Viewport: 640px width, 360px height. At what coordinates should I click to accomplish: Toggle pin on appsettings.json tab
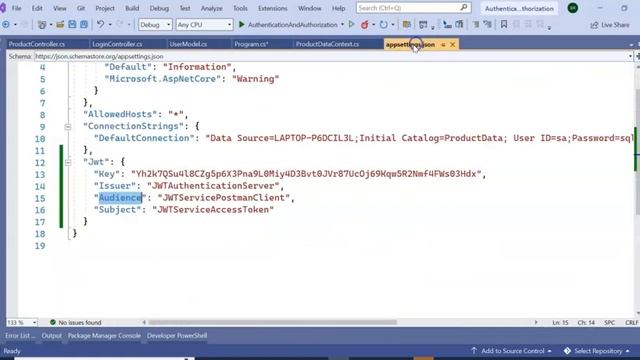(443, 44)
